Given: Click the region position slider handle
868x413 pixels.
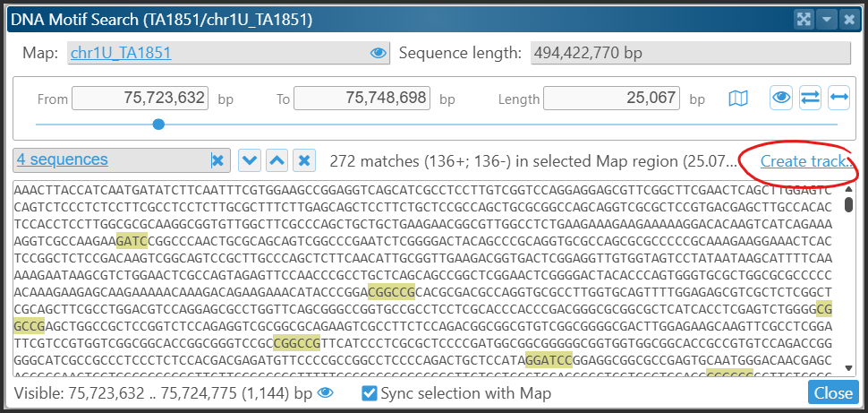Looking at the screenshot, I should pyautogui.click(x=158, y=125).
